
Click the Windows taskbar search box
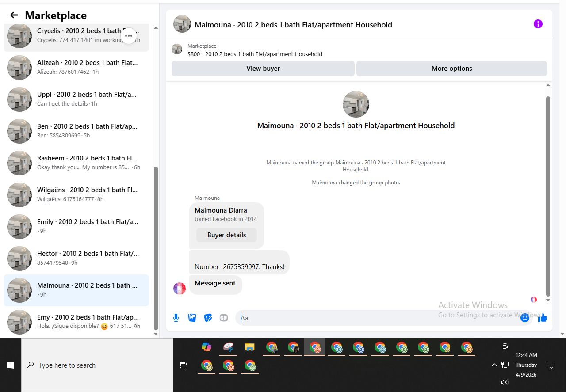click(x=97, y=365)
